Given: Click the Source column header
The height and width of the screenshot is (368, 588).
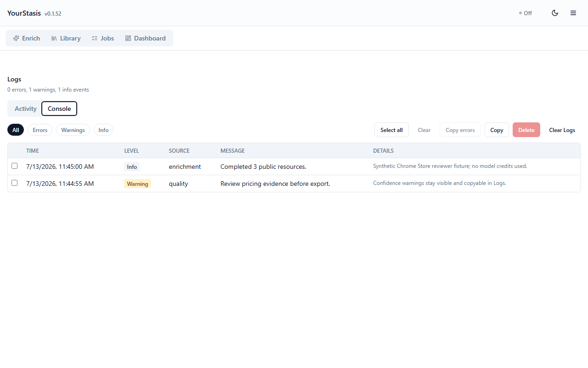Looking at the screenshot, I should (x=179, y=150).
